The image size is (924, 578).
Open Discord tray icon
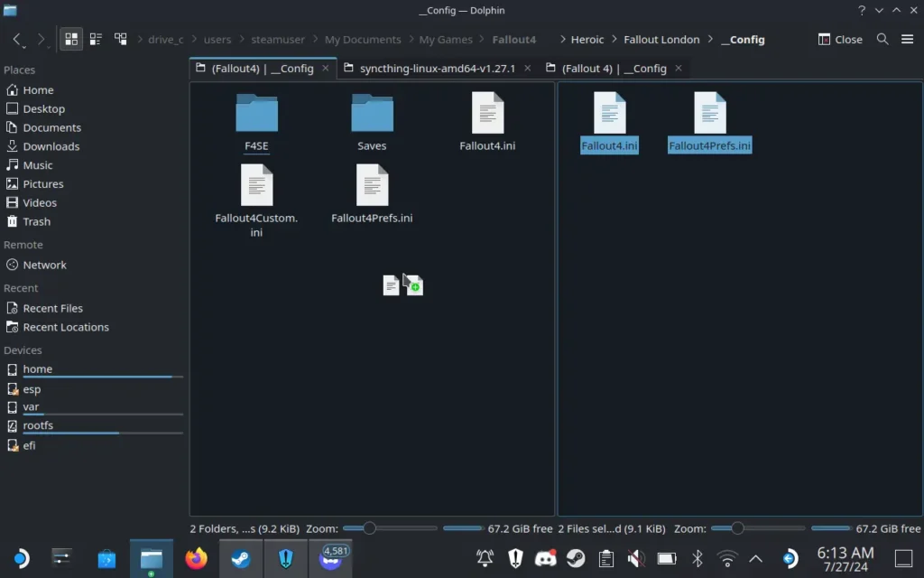(x=546, y=558)
